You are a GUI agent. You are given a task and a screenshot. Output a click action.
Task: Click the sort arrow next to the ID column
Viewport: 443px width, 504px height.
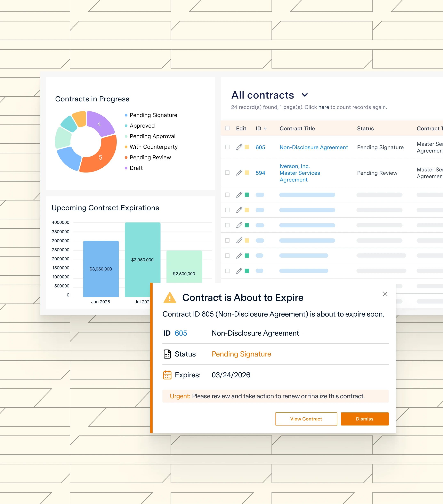[265, 128]
